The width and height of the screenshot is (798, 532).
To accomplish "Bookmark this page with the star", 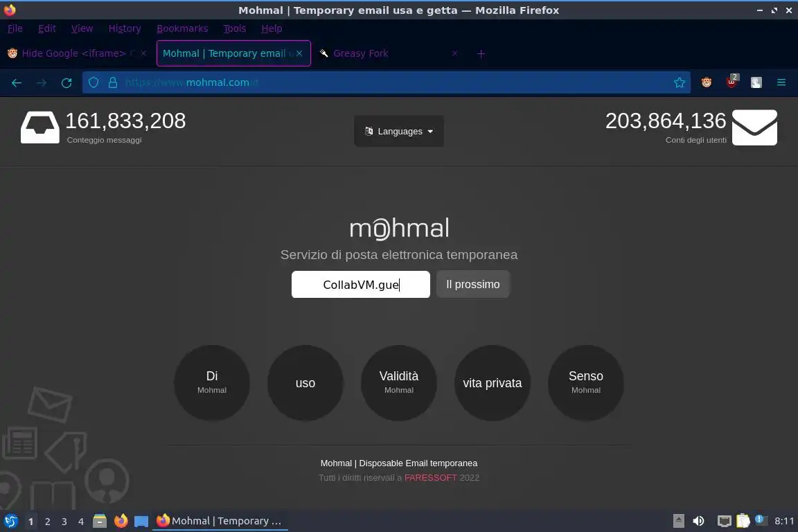I will 680,82.
